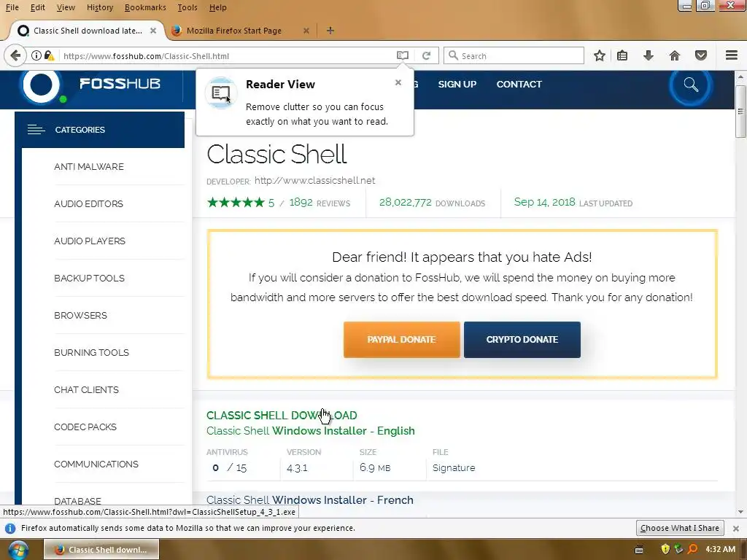
Task: Open the shield icon in system tray
Action: coord(665,549)
